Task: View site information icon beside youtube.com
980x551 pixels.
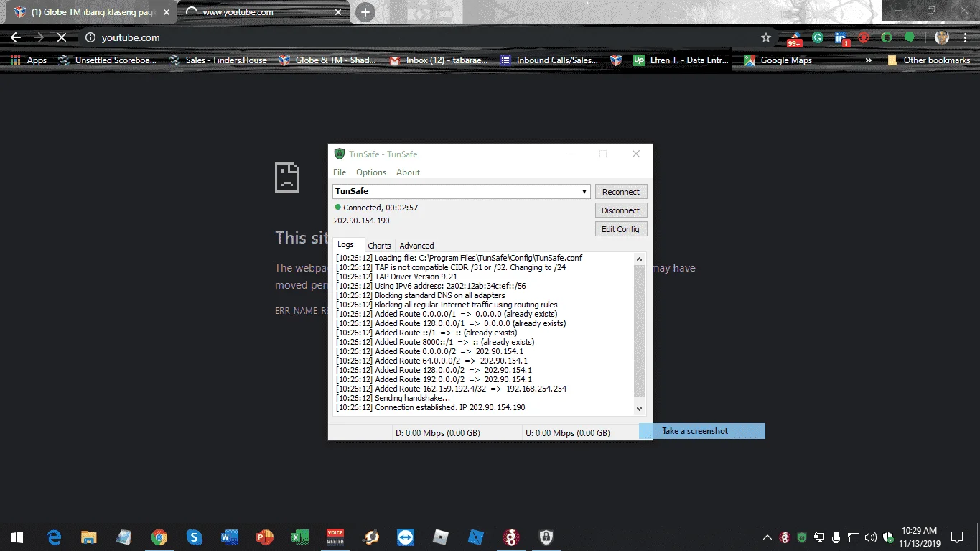Action: [x=90, y=37]
